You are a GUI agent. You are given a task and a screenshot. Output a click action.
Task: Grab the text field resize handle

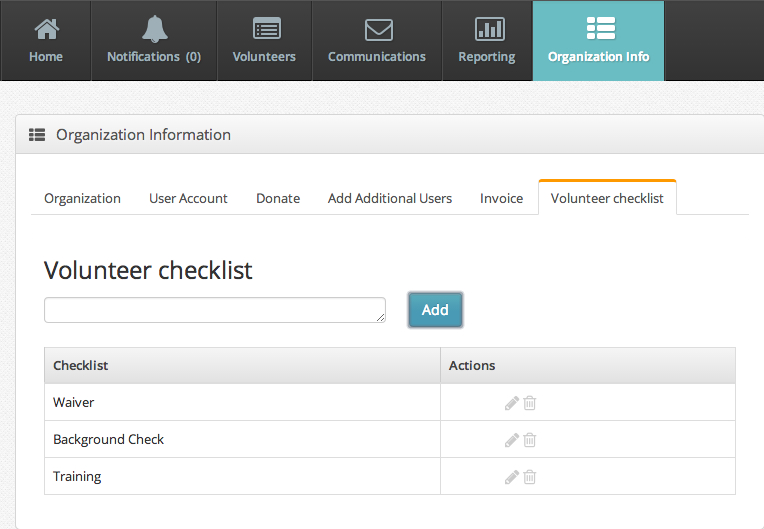coord(381,318)
